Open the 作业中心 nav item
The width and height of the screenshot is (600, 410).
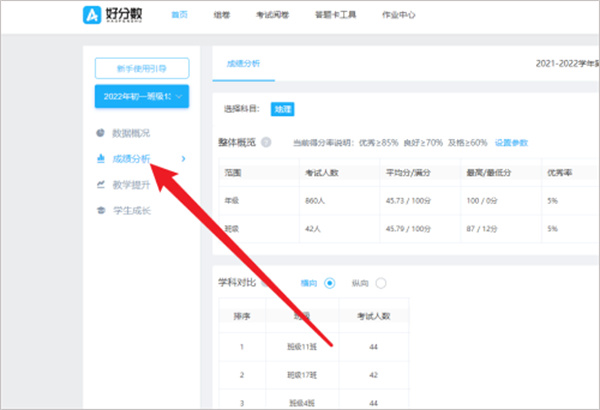(x=398, y=15)
